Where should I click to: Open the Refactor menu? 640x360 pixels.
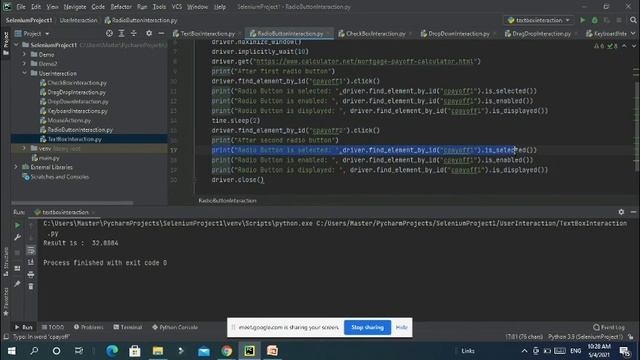click(121, 7)
